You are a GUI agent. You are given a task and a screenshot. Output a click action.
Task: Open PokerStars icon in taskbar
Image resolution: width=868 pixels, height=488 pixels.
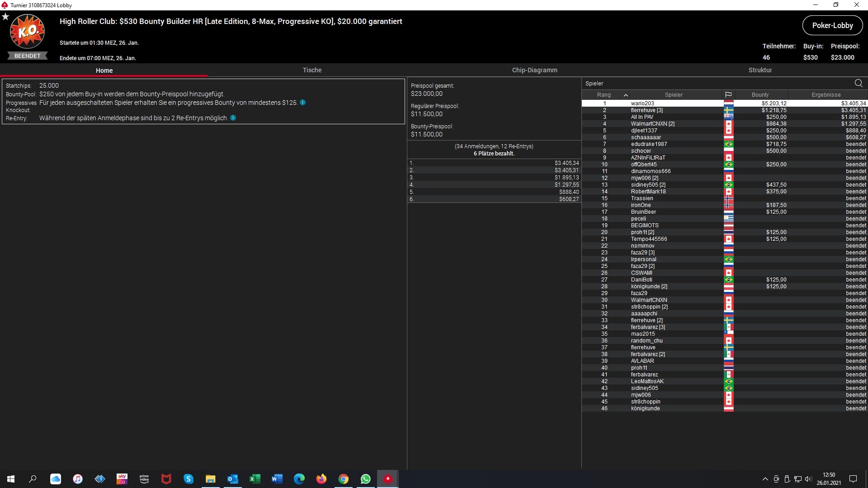tap(387, 479)
